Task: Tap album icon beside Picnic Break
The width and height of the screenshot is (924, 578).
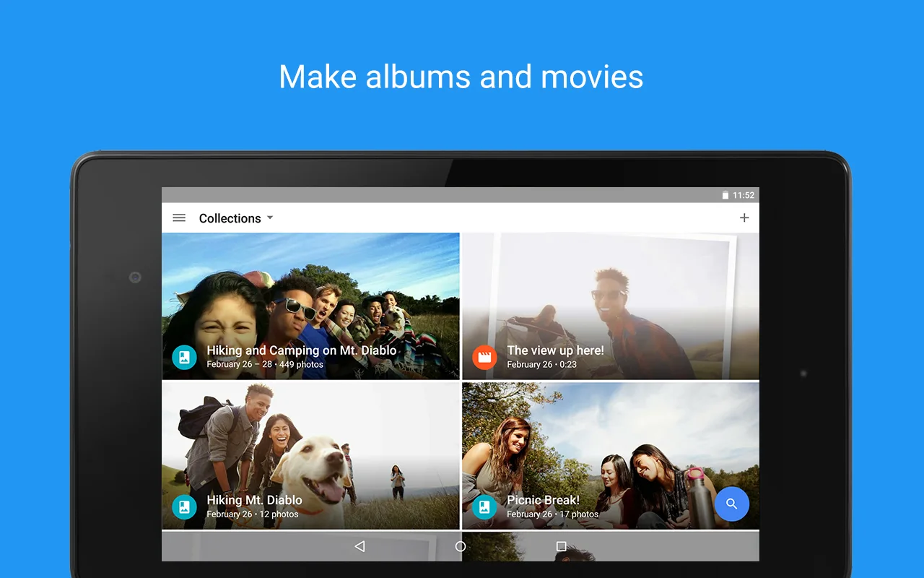Action: point(484,506)
